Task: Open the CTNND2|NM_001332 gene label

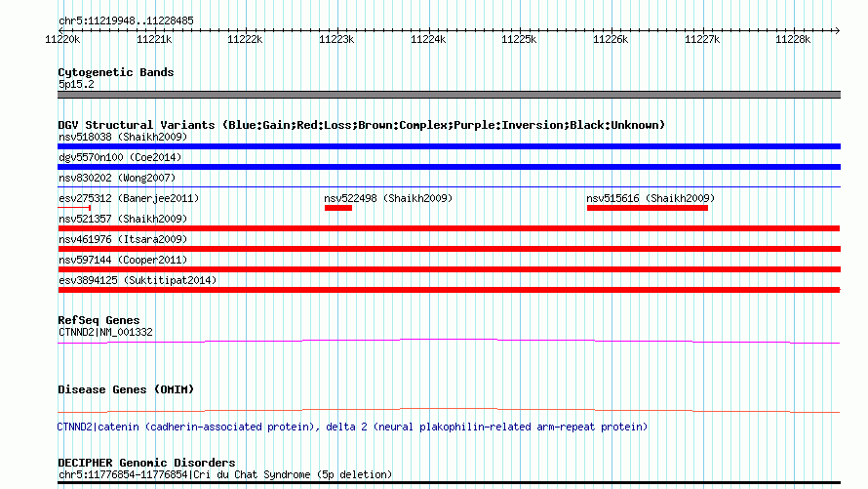Action: (105, 332)
